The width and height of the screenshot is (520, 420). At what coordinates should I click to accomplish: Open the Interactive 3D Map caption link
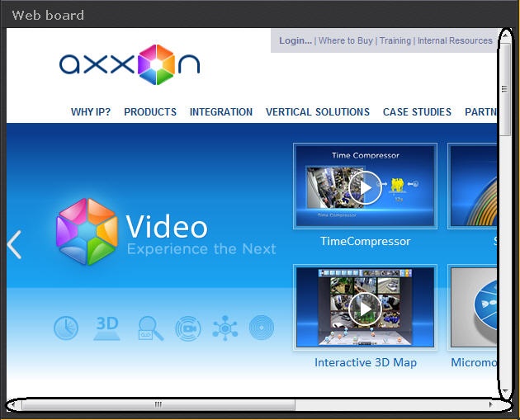point(366,362)
